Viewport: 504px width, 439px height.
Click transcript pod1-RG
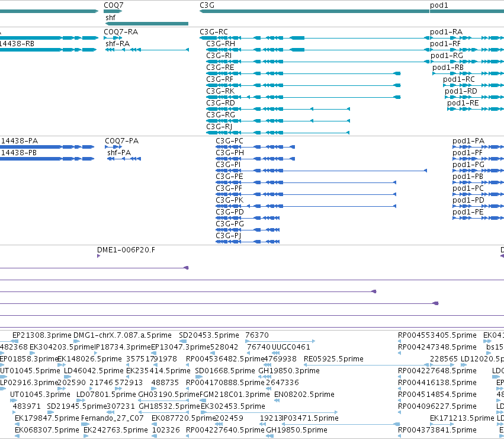pos(467,62)
